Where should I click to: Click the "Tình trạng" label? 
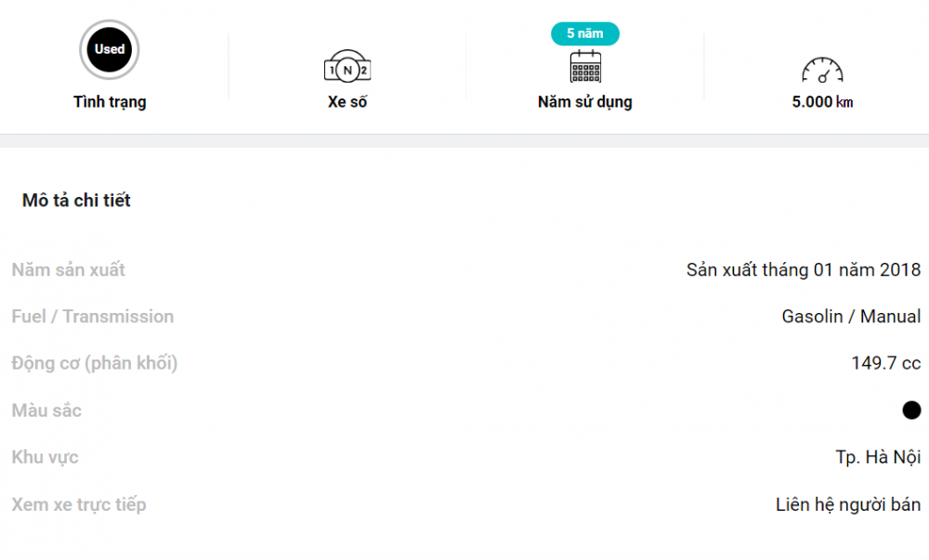click(110, 102)
